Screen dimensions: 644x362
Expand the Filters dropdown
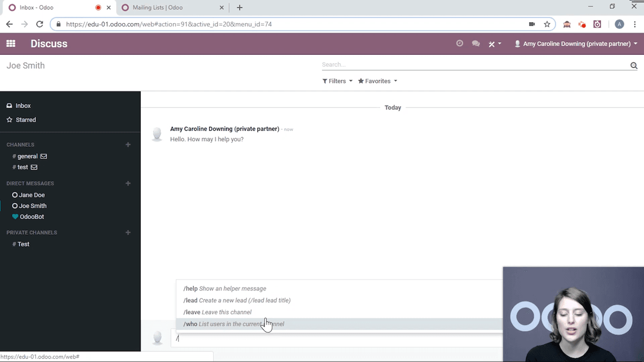pos(337,81)
